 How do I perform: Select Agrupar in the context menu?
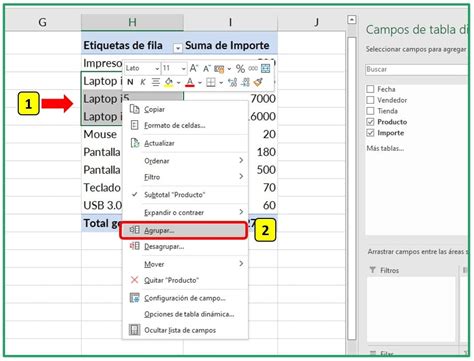point(184,230)
